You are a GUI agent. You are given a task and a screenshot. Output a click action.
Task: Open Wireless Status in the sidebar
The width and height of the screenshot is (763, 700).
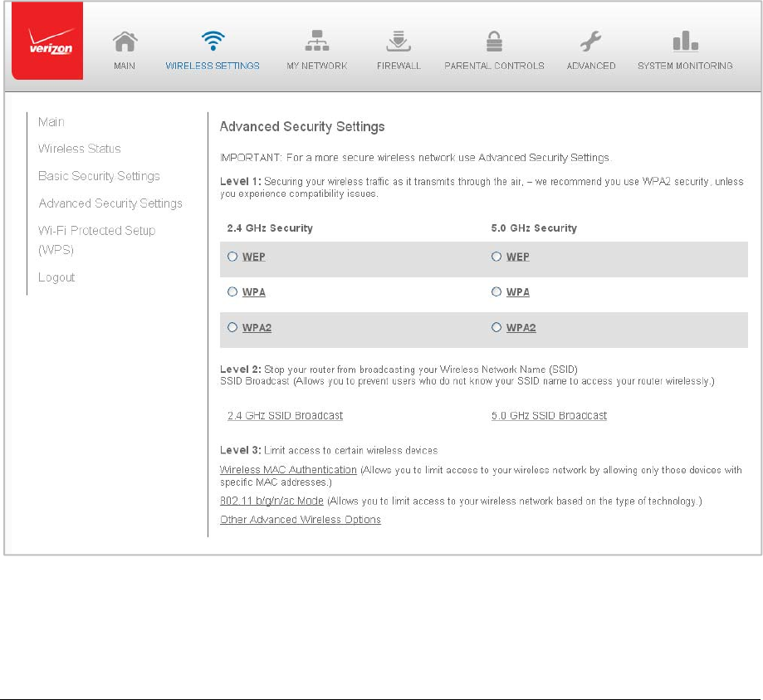point(80,149)
